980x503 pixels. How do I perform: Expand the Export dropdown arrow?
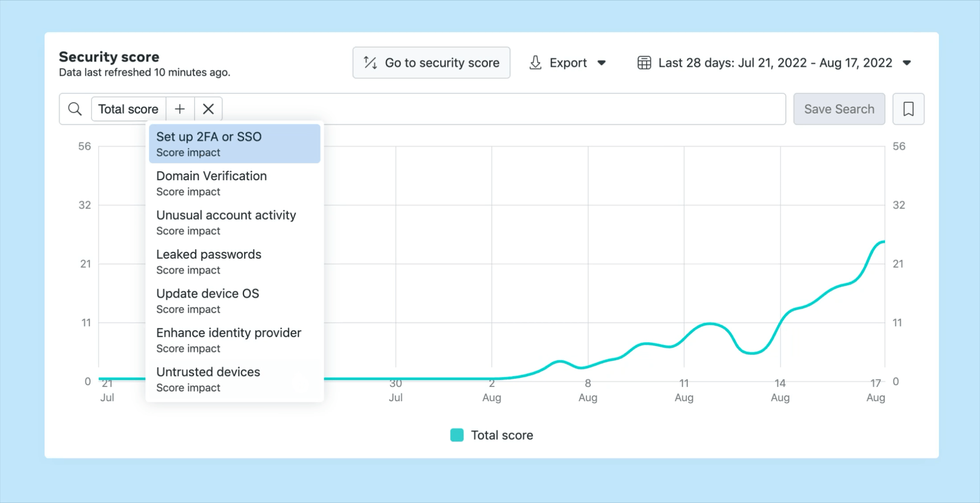[x=602, y=63]
